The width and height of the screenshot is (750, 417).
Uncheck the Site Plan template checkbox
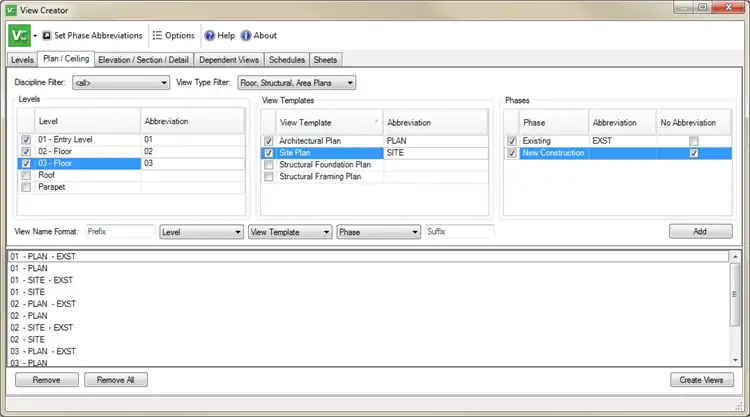tap(268, 153)
